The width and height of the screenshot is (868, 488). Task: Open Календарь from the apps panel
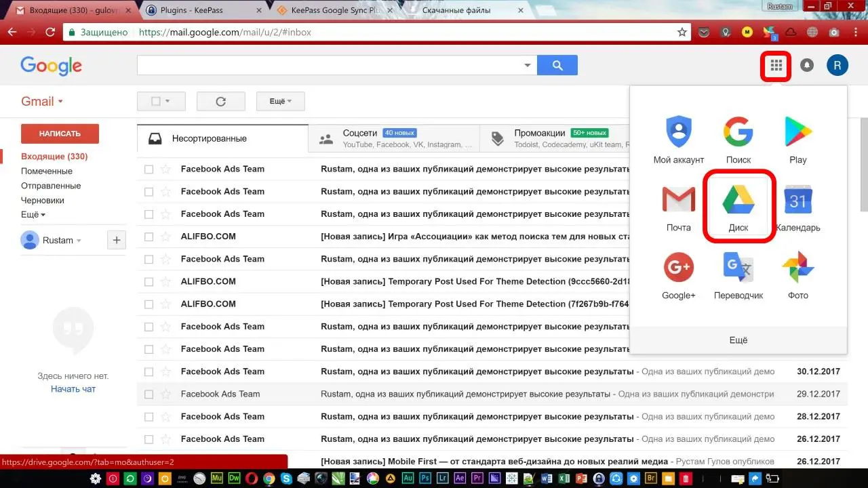(x=798, y=207)
